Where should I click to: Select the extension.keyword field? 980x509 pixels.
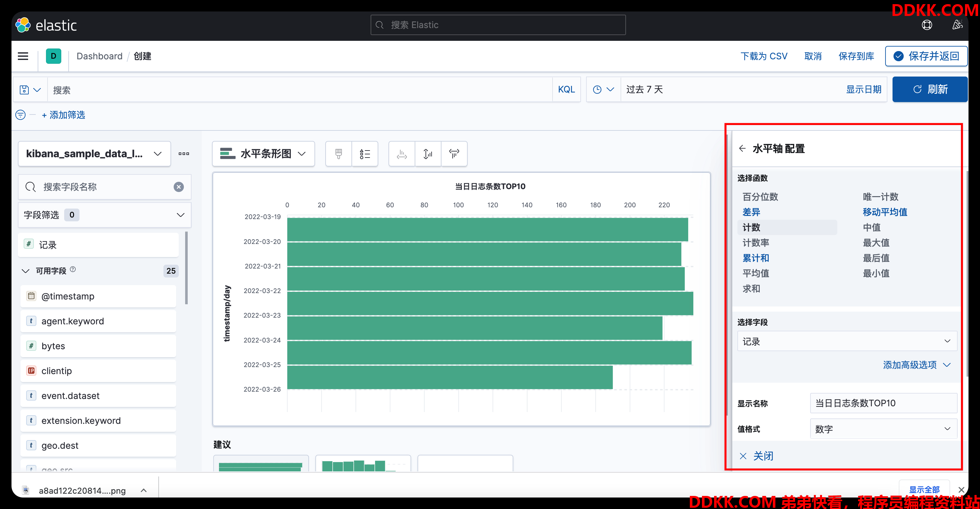pyautogui.click(x=98, y=421)
